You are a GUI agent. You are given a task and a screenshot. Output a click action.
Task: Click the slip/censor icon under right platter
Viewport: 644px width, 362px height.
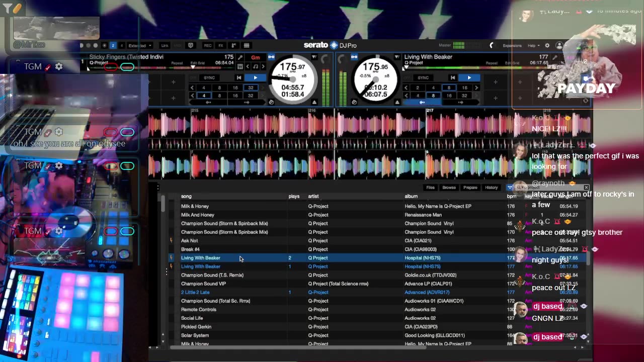coord(354,103)
